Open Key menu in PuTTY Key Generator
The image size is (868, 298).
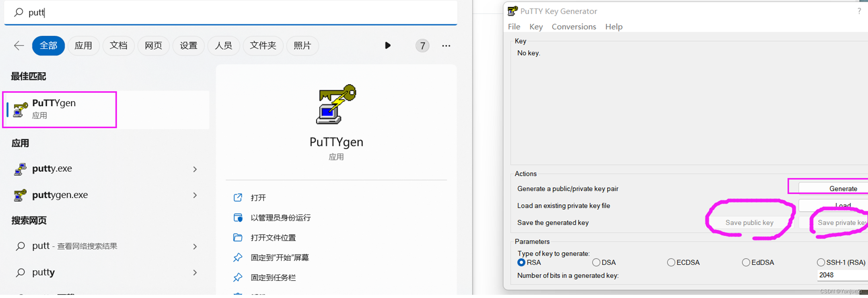pyautogui.click(x=536, y=27)
